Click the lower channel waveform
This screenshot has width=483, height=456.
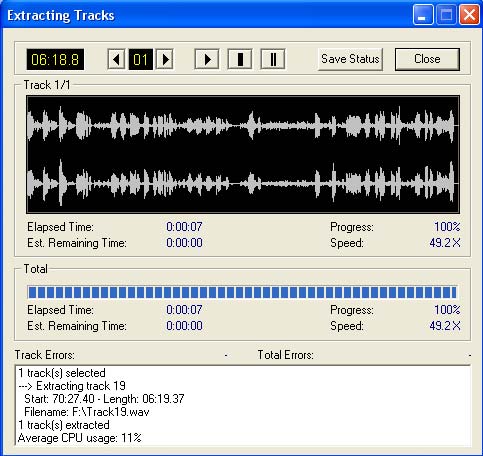[x=243, y=183]
